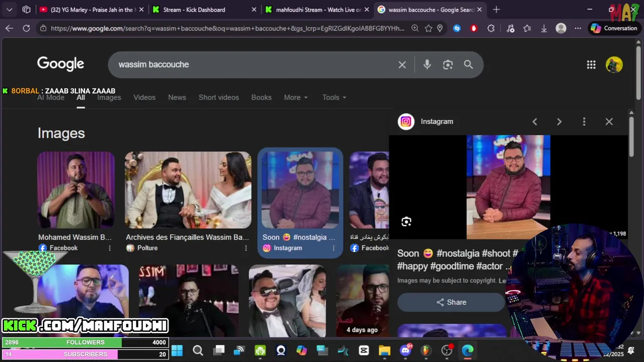
Task: Click the address bar URL
Action: pyautogui.click(x=227, y=29)
